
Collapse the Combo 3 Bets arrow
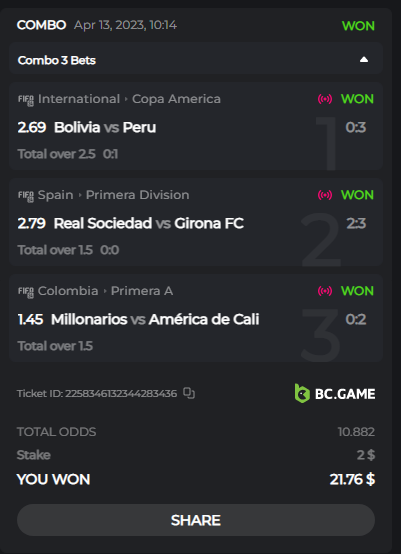[364, 60]
